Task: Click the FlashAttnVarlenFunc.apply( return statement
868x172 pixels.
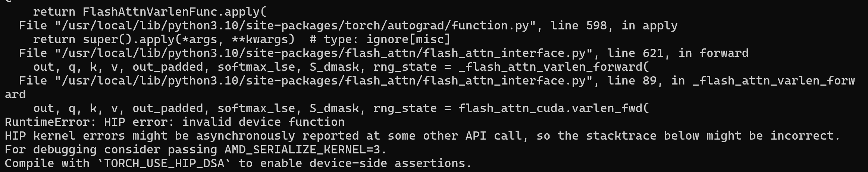Action: click(x=150, y=12)
